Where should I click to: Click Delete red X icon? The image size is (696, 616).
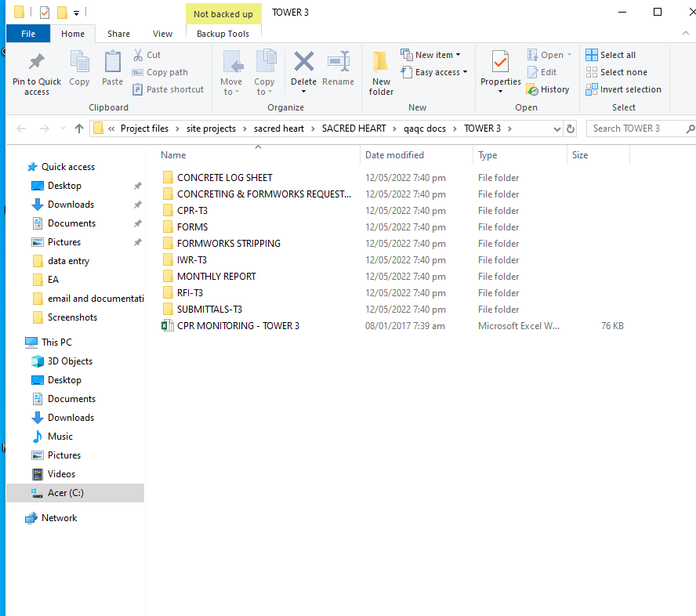(303, 62)
